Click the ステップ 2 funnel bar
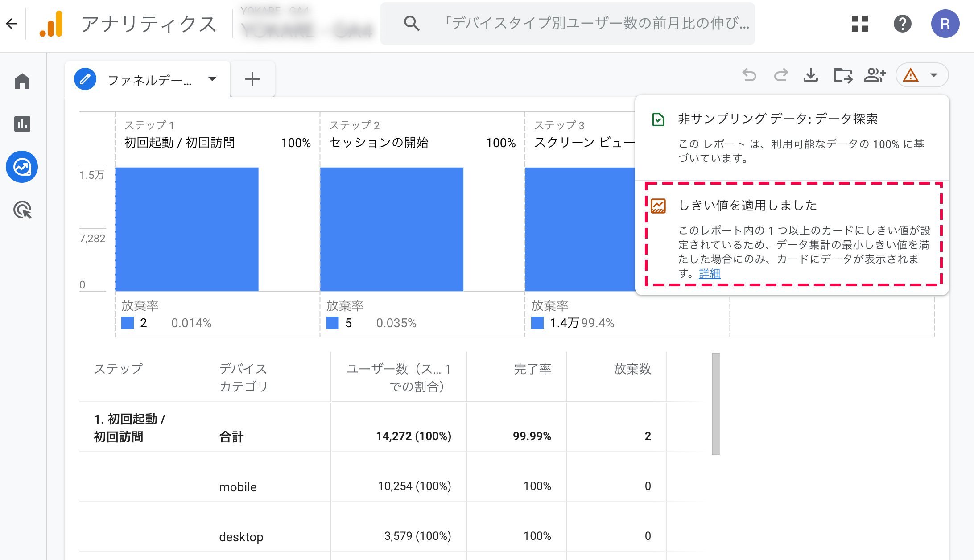Image resolution: width=974 pixels, height=560 pixels. pyautogui.click(x=392, y=229)
